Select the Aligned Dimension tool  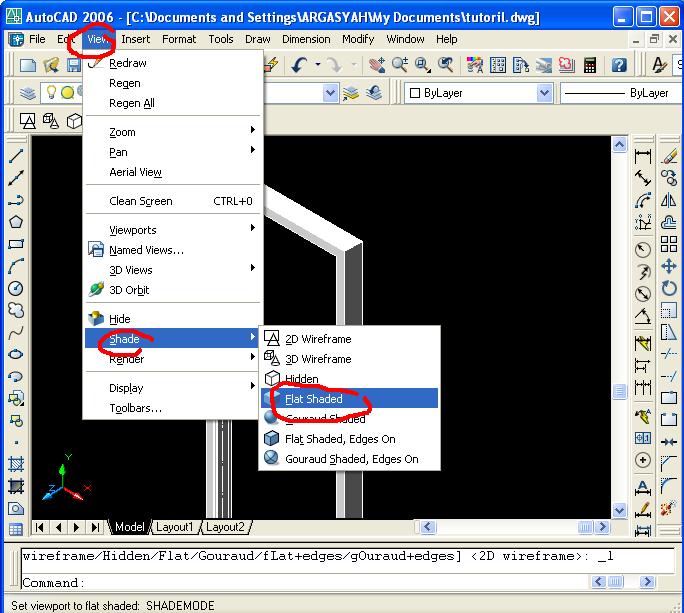643,178
